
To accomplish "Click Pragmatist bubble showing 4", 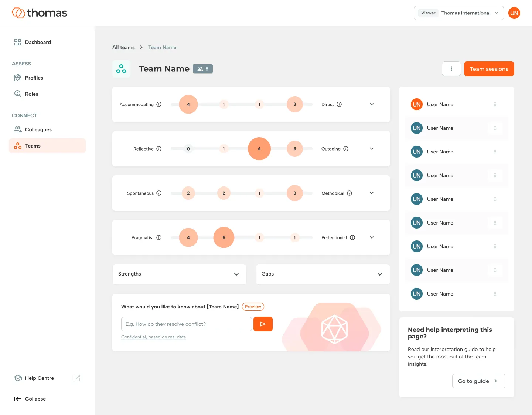I will [x=188, y=237].
